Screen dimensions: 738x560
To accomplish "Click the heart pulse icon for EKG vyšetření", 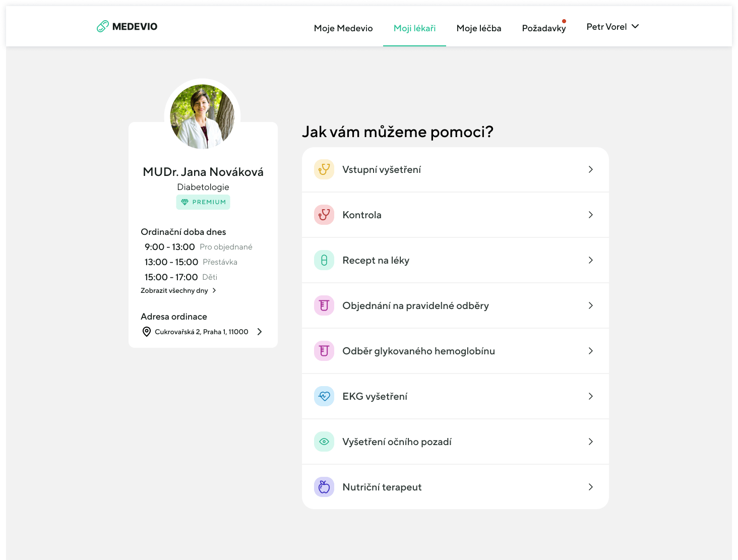I will click(324, 396).
